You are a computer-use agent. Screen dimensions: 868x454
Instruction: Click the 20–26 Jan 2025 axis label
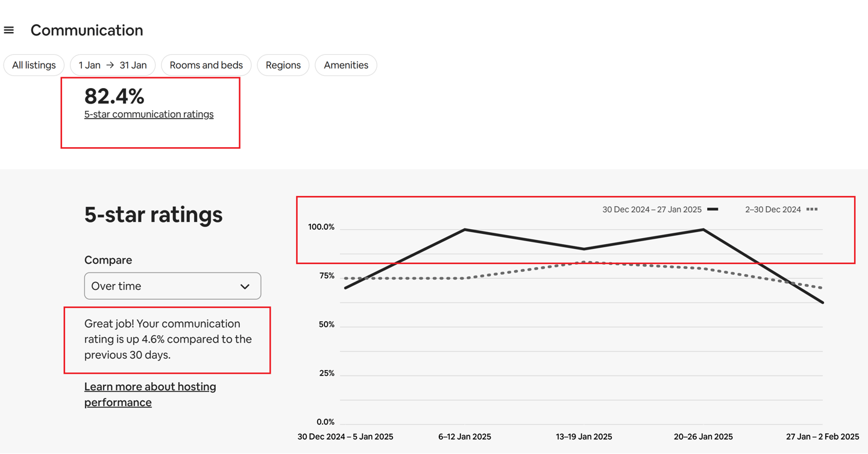(703, 437)
